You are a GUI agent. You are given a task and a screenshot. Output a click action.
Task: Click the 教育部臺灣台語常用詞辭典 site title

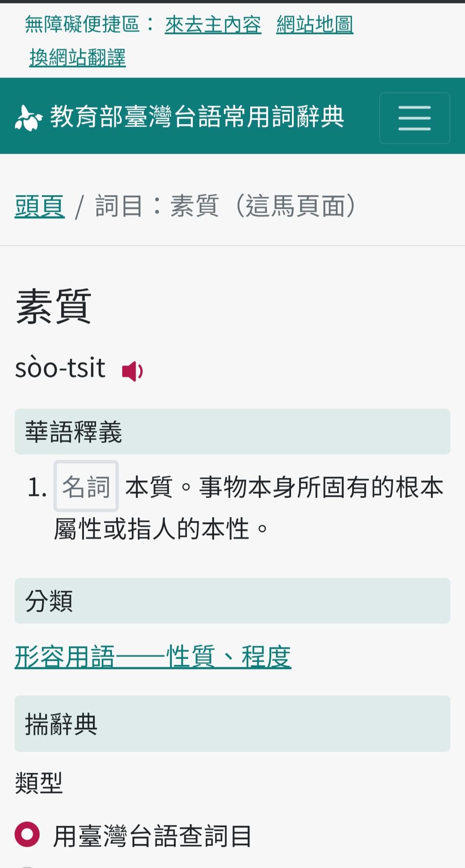click(197, 117)
